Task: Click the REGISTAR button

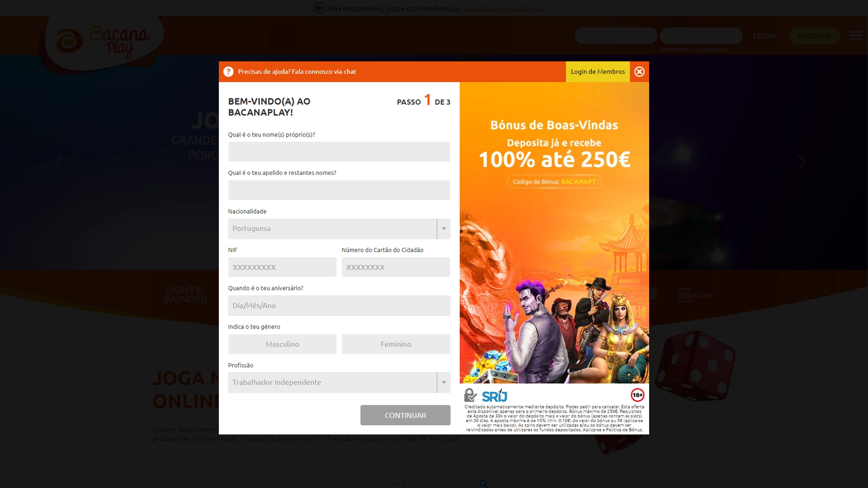Action: coord(814,36)
